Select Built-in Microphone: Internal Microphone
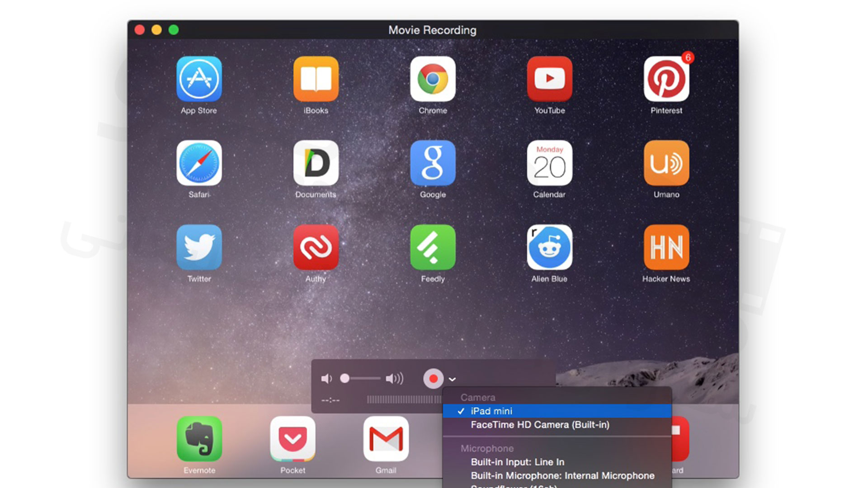The image size is (868, 488). 557,475
